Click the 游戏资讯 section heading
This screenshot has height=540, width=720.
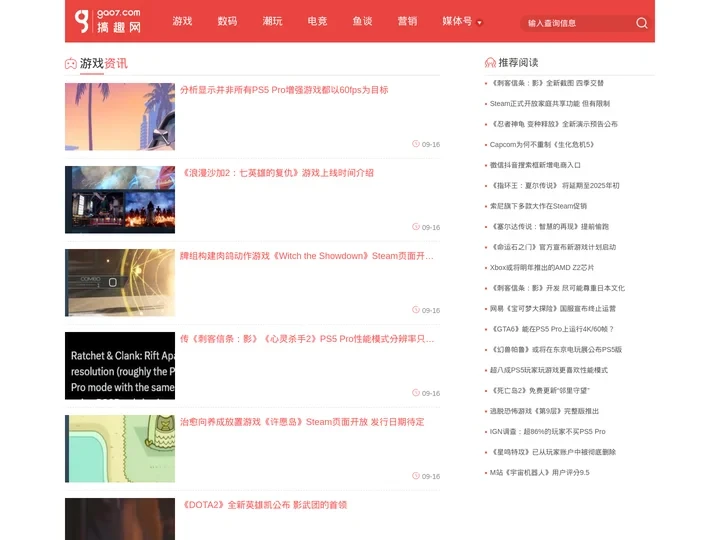click(104, 63)
